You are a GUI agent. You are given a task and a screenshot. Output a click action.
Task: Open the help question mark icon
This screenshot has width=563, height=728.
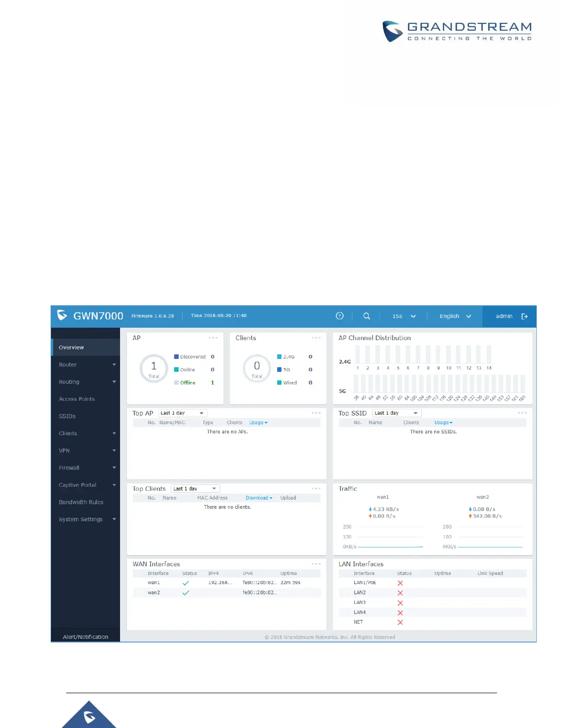(340, 316)
